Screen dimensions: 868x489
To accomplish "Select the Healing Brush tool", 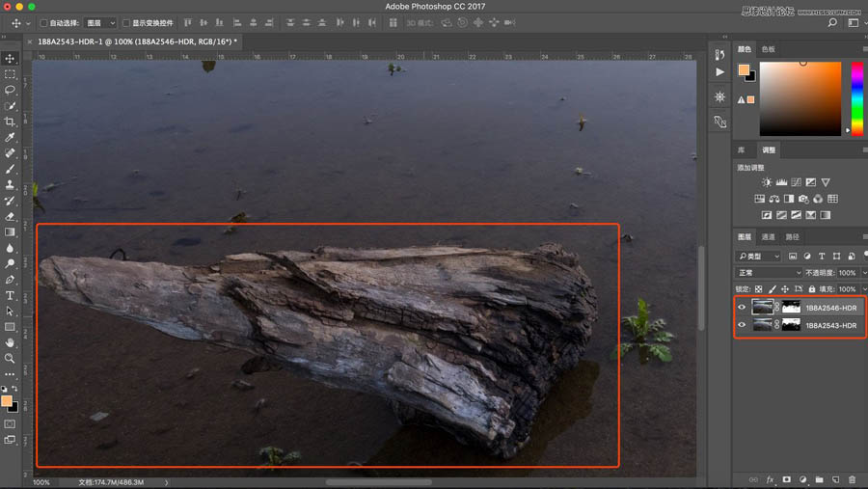I will click(10, 152).
